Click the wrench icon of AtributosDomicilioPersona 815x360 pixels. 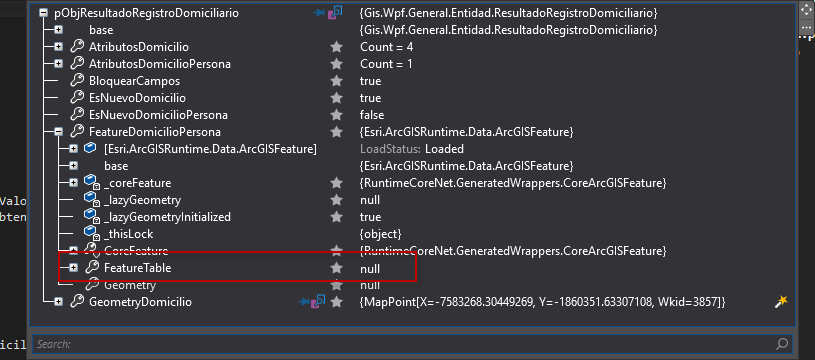77,64
